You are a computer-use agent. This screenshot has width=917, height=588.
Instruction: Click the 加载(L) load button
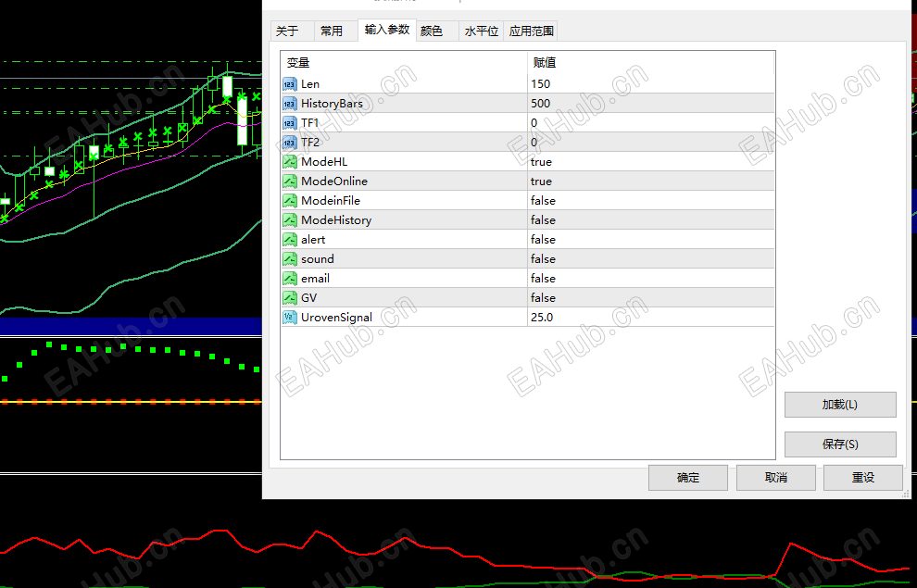(x=840, y=405)
